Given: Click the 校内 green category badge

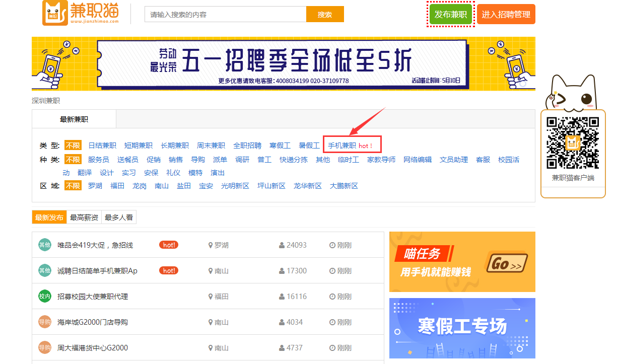Looking at the screenshot, I should (x=45, y=297).
